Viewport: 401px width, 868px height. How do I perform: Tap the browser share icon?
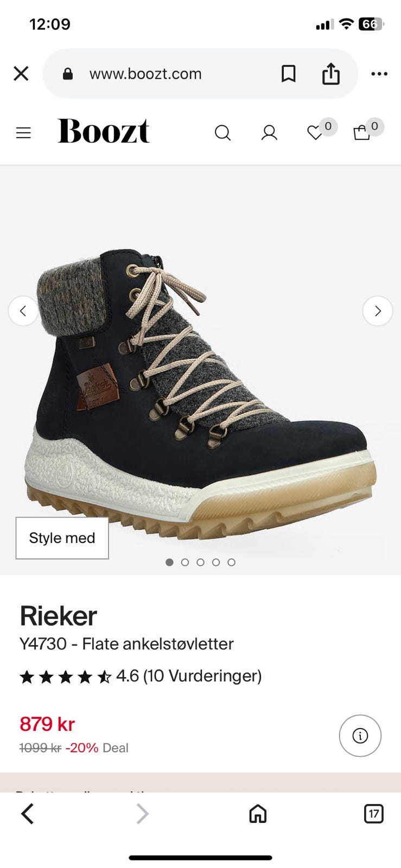[331, 74]
